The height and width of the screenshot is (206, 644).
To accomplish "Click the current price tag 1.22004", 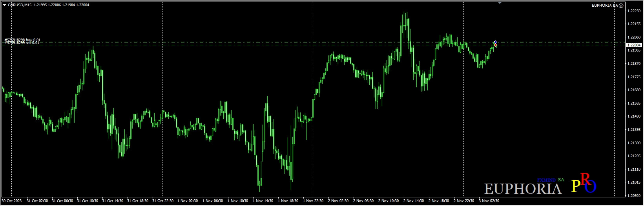I will point(634,45).
